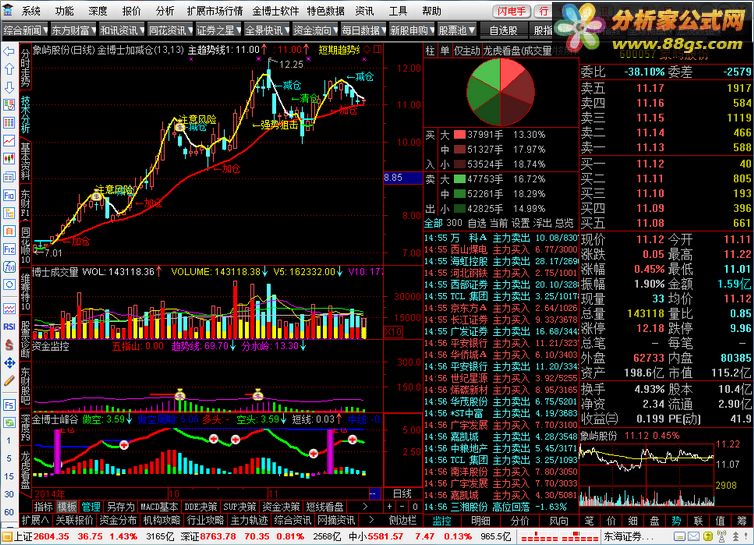Click the up arrow icon in left toolbar

tap(9, 69)
